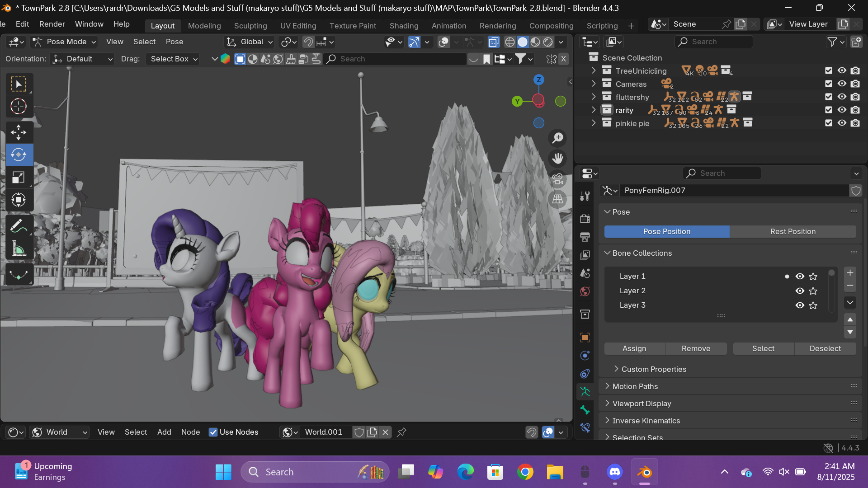Open the Node menu in shader editor
This screenshot has width=868, height=488.
point(190,432)
